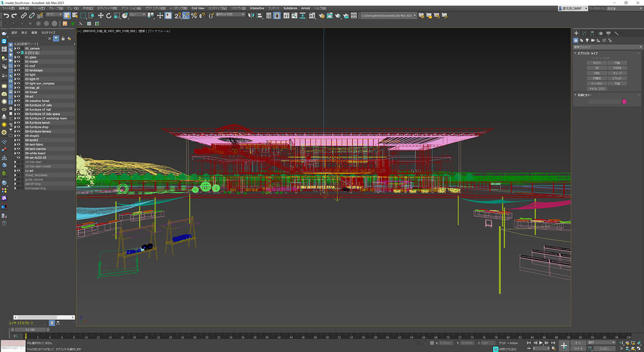Image resolution: width=644 pixels, height=352 pixels.
Task: Toggle visibility of the 08-shop01 layer
Action: coord(18,136)
